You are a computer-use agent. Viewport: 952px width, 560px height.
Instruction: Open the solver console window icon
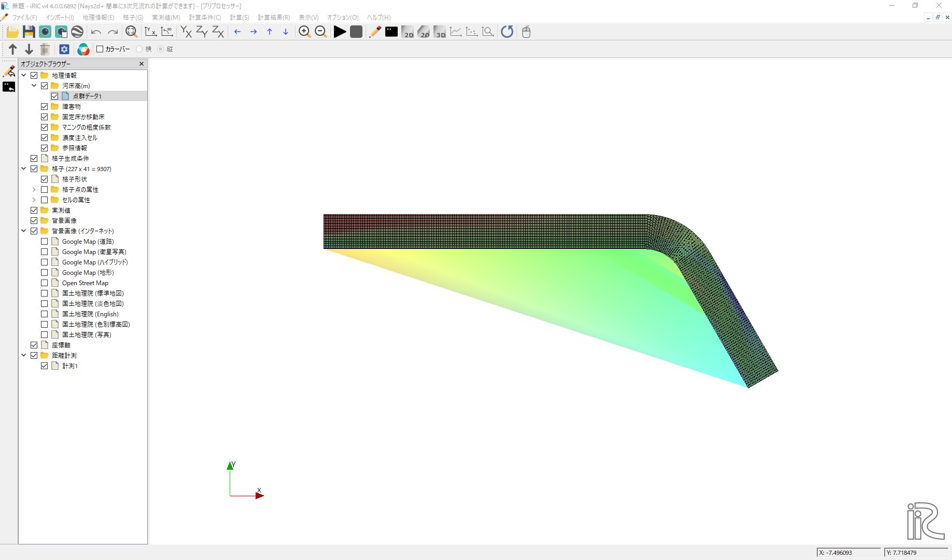pos(391,32)
